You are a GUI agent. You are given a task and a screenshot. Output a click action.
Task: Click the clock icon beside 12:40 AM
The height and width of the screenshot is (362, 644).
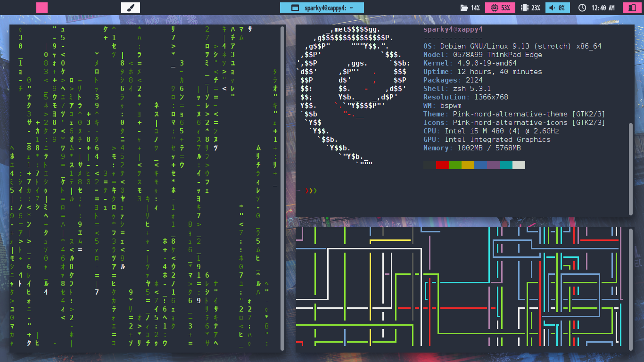tap(582, 8)
